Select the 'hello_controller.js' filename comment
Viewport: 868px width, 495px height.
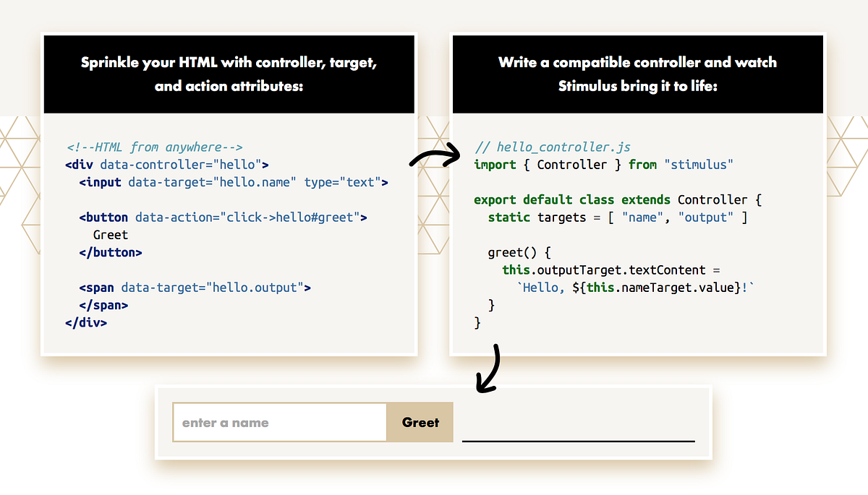click(x=554, y=147)
